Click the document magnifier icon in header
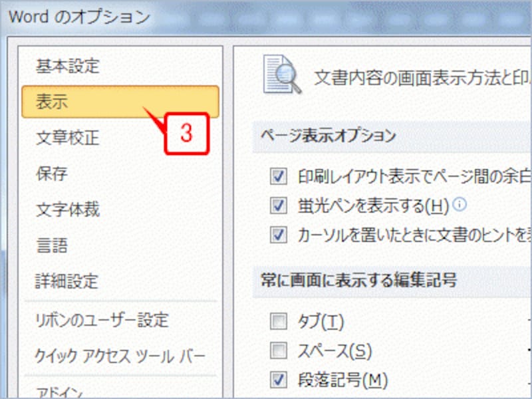The width and height of the screenshot is (532, 399). click(282, 74)
